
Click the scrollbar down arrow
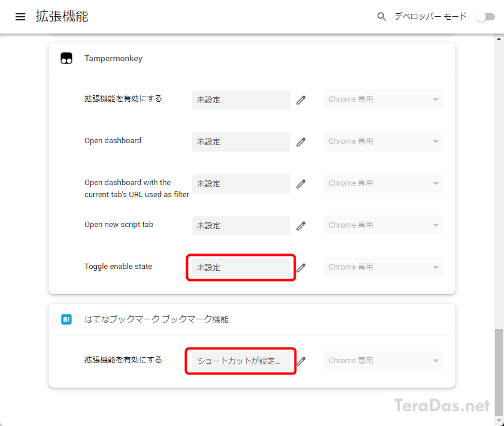tap(499, 421)
